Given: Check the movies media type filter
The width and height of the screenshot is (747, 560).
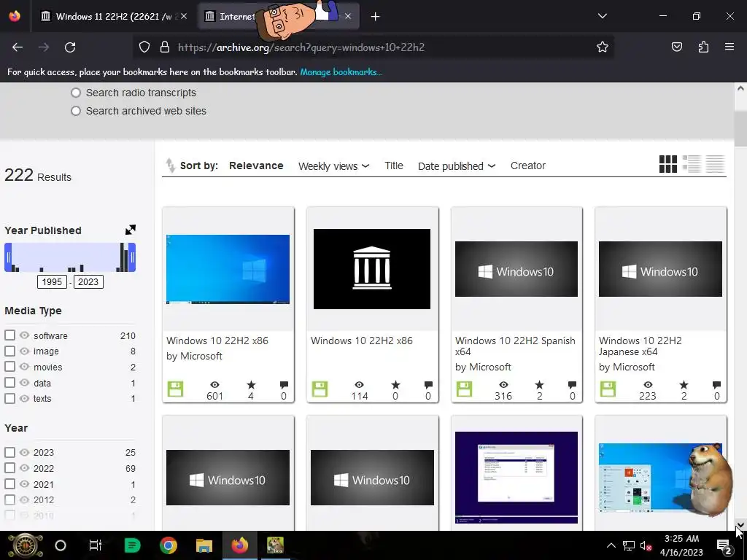Looking at the screenshot, I should tap(9, 367).
